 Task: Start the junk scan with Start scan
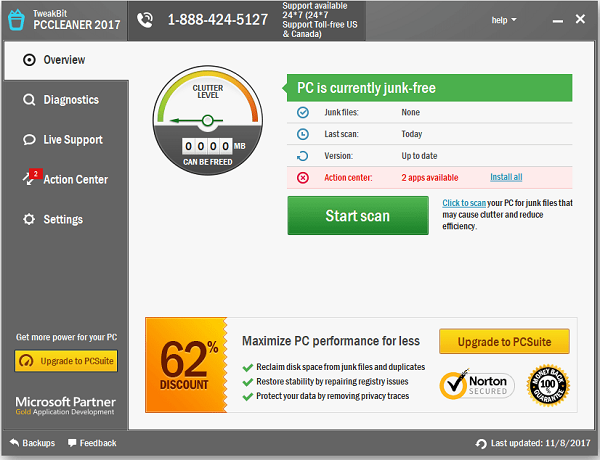tap(358, 215)
